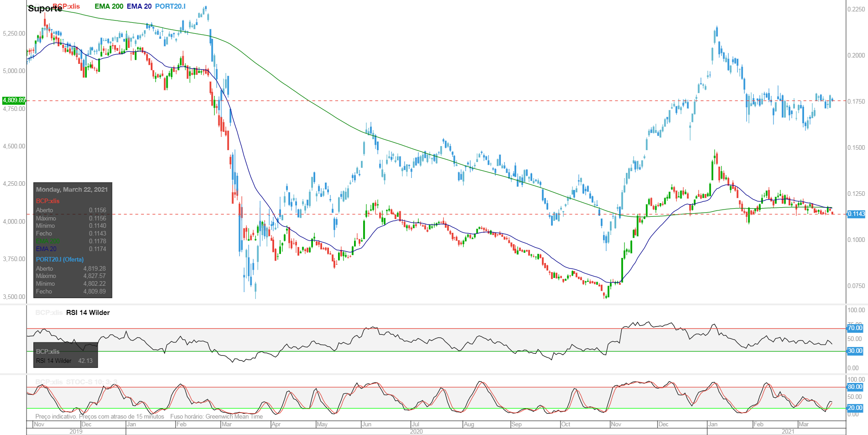Click the RSI 70.00 overbought level tag
Viewport: 868px width, 435px height.
click(855, 328)
